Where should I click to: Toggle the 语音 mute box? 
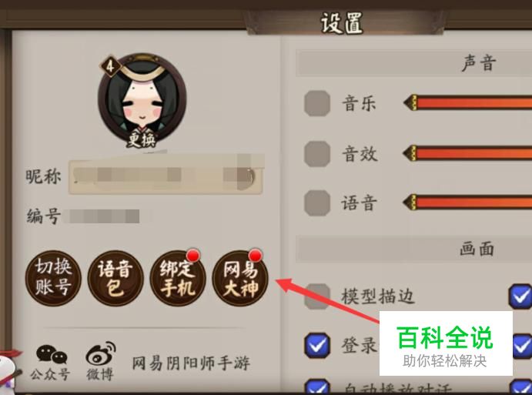[317, 203]
